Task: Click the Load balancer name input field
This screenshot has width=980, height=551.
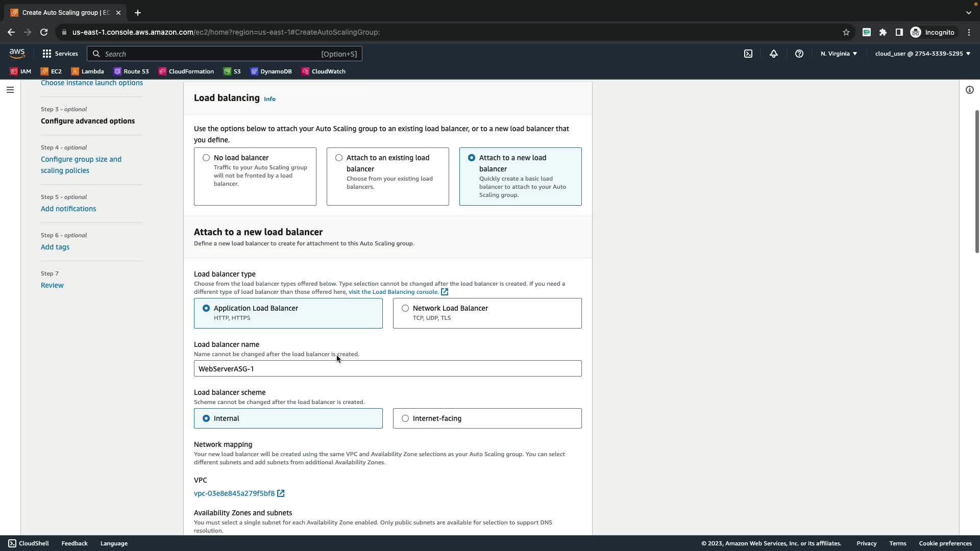Action: 387,368
